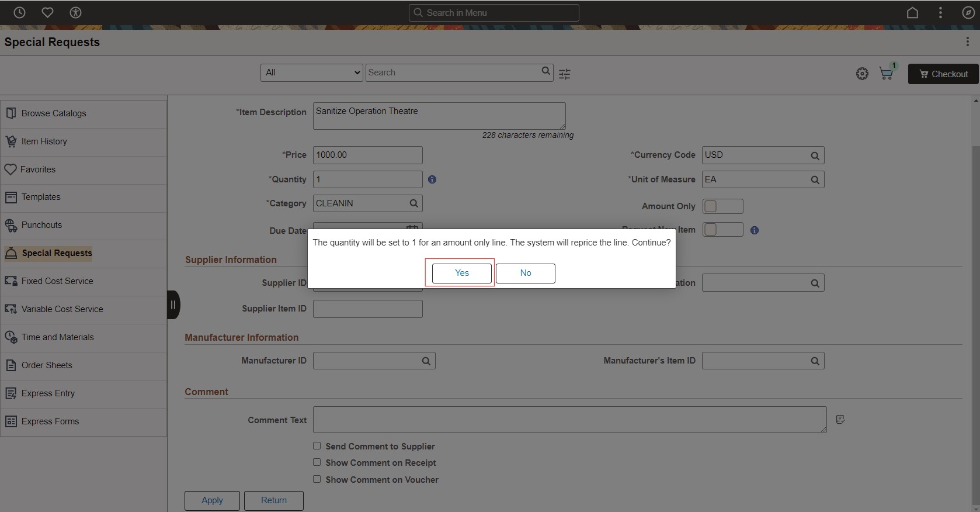
Task: Open Express Entry in the sidebar
Action: (x=84, y=393)
